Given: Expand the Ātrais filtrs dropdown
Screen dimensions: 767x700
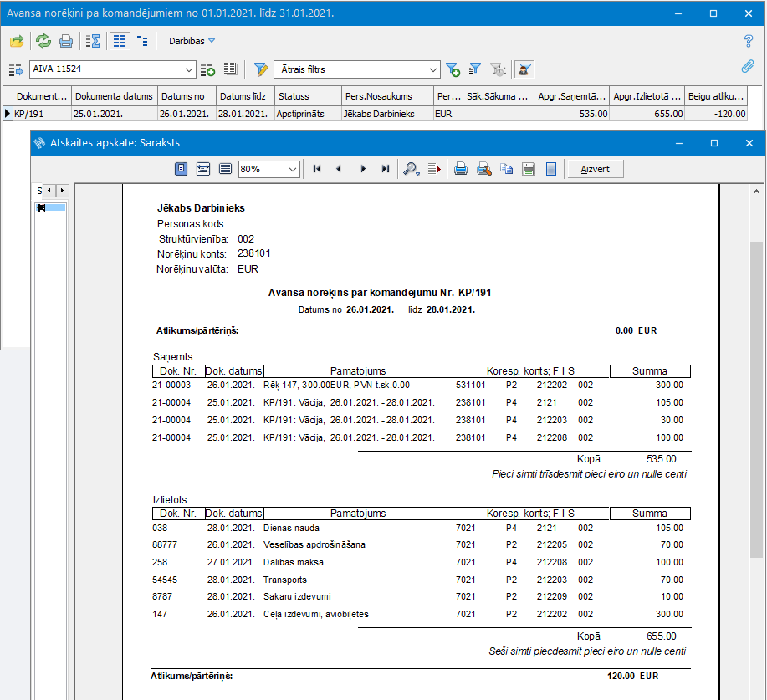Looking at the screenshot, I should pyautogui.click(x=432, y=69).
